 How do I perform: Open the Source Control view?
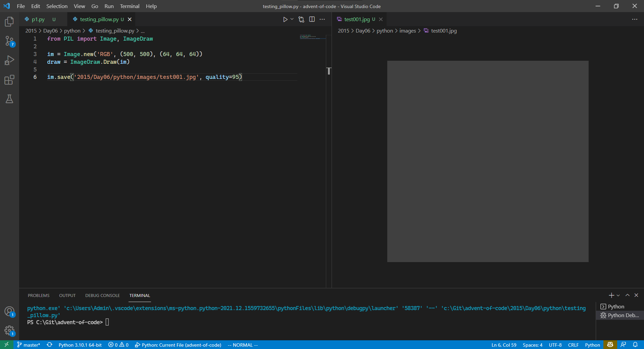click(9, 41)
